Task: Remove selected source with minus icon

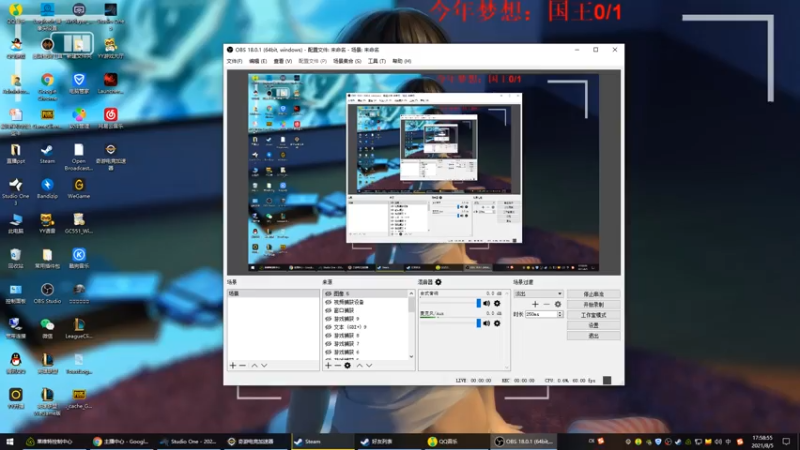Action: 338,366
